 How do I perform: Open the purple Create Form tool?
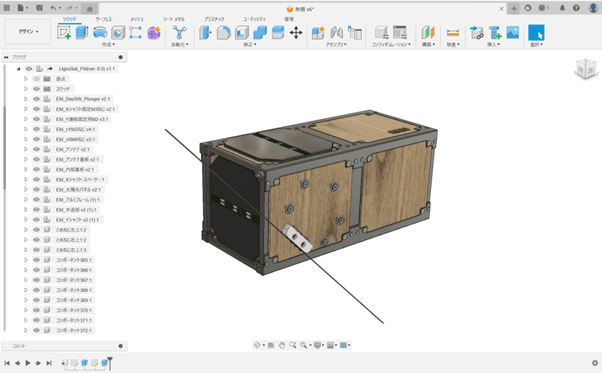(x=154, y=33)
